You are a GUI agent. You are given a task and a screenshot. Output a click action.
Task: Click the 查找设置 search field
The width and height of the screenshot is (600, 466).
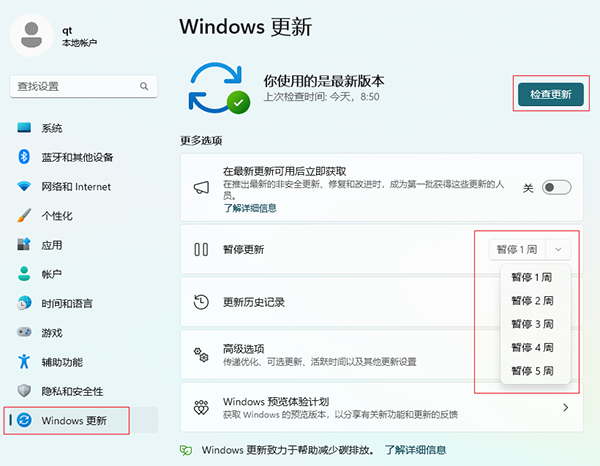pyautogui.click(x=83, y=86)
